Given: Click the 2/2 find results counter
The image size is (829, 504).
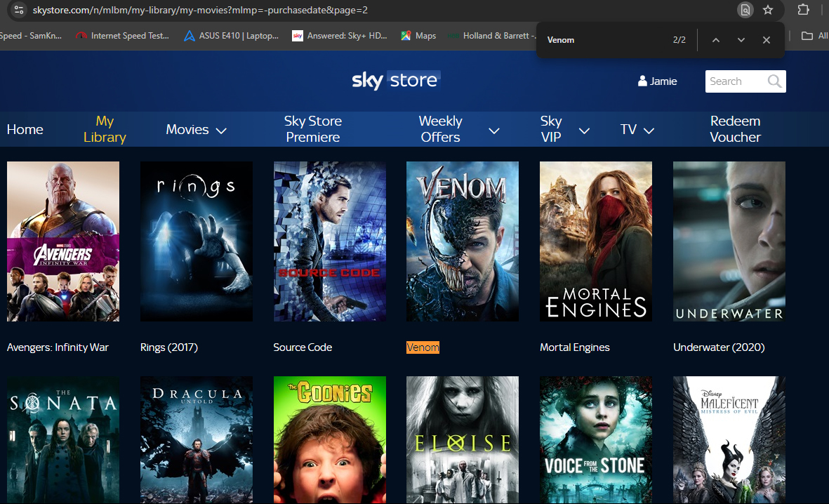Looking at the screenshot, I should [679, 40].
